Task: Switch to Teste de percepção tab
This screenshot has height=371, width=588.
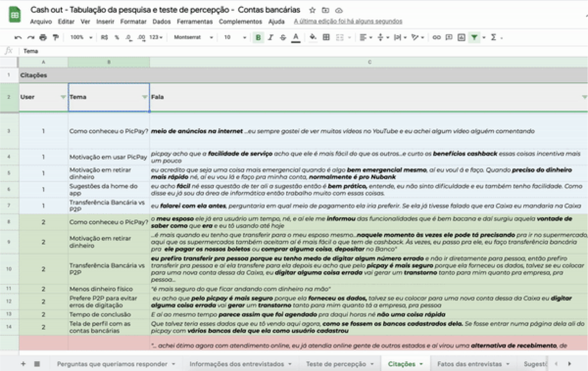Action: point(340,364)
